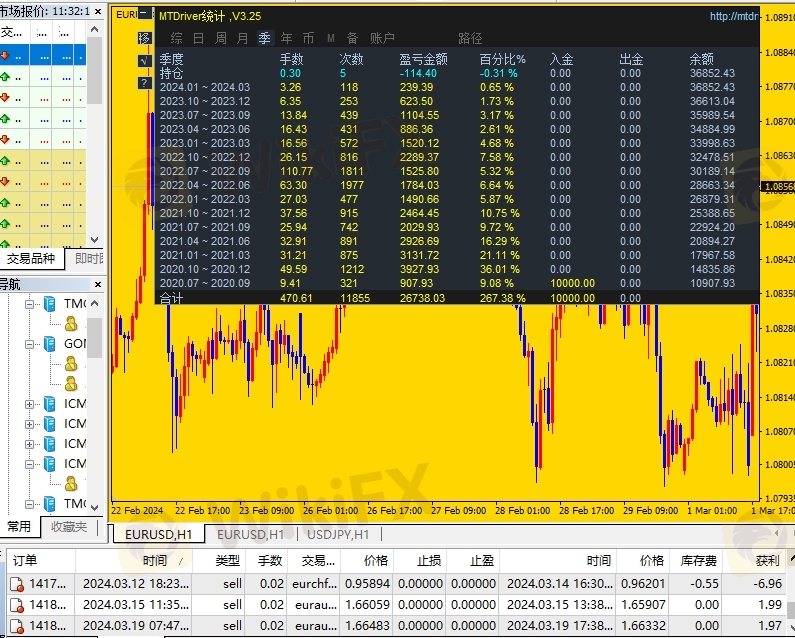Viewport: 795px width, 638px height.
Task: Collapse the expanded ICM server node
Action: click(29, 464)
